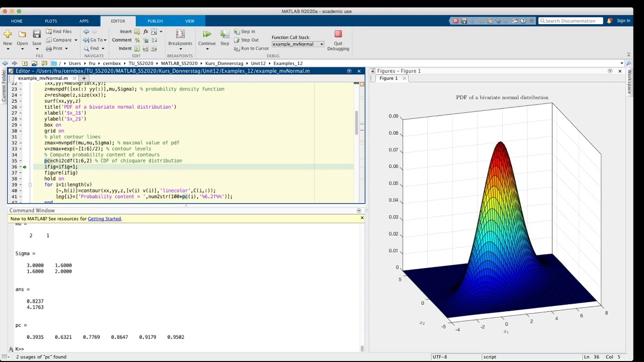The image size is (644, 362).
Task: Click the fx insert function icon
Action: point(146,31)
